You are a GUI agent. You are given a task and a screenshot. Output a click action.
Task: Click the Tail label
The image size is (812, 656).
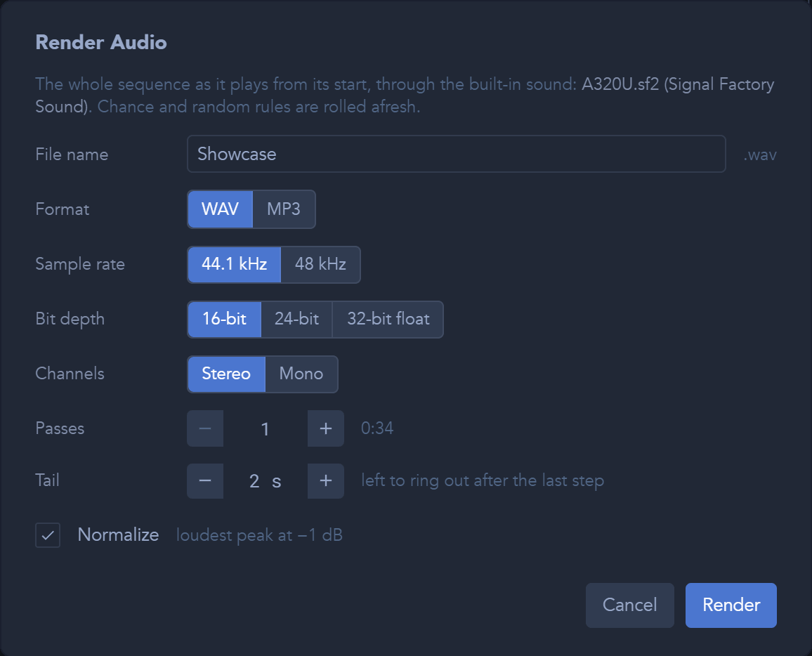click(47, 480)
